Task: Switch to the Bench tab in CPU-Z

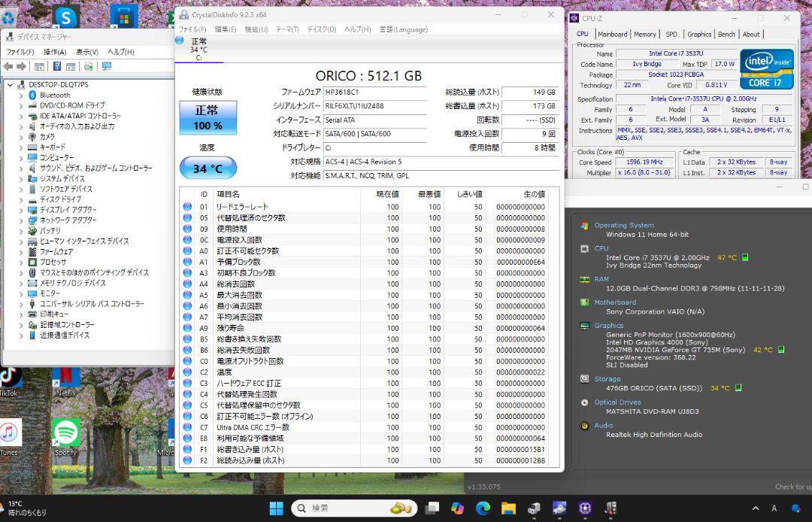Action: pyautogui.click(x=726, y=34)
